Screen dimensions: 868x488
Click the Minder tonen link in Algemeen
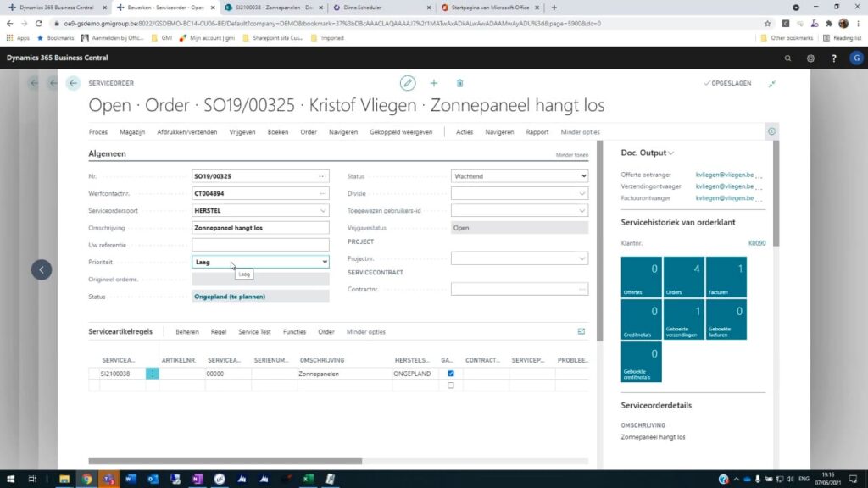point(570,154)
